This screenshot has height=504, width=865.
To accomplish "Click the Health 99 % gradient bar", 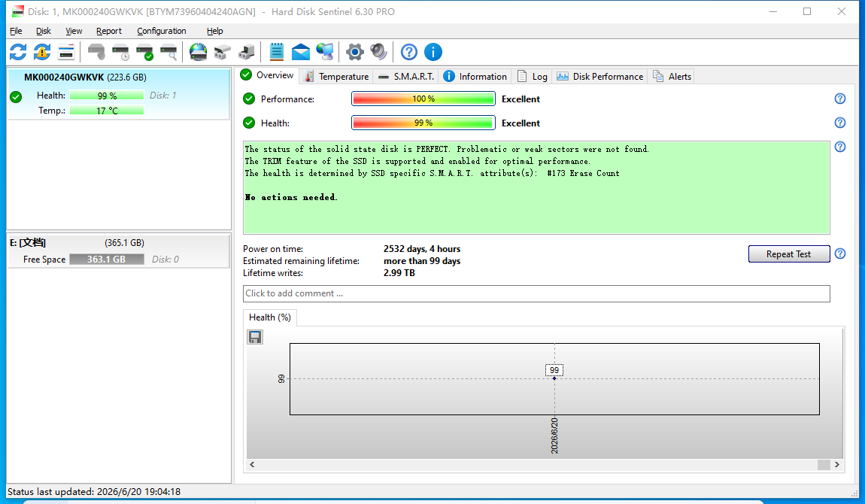I will 423,123.
